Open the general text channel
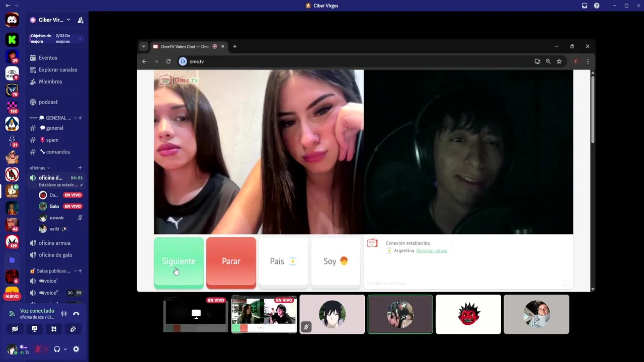Screen dimensions: 644x362 click(55, 128)
